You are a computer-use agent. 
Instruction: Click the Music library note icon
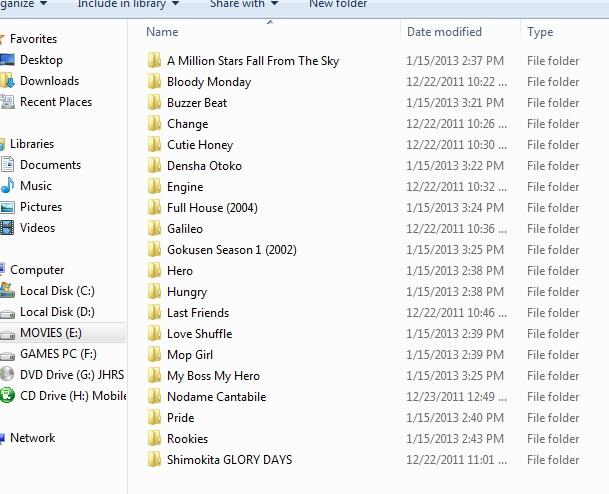tap(7, 186)
